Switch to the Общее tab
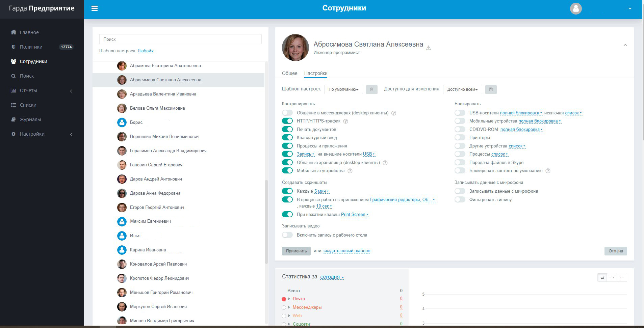 290,73
